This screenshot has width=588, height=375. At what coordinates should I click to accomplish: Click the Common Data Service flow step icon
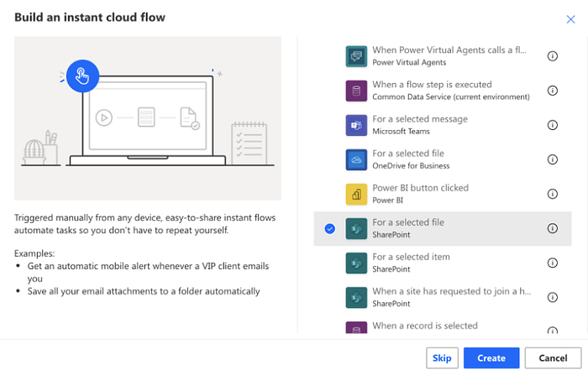[x=356, y=91]
